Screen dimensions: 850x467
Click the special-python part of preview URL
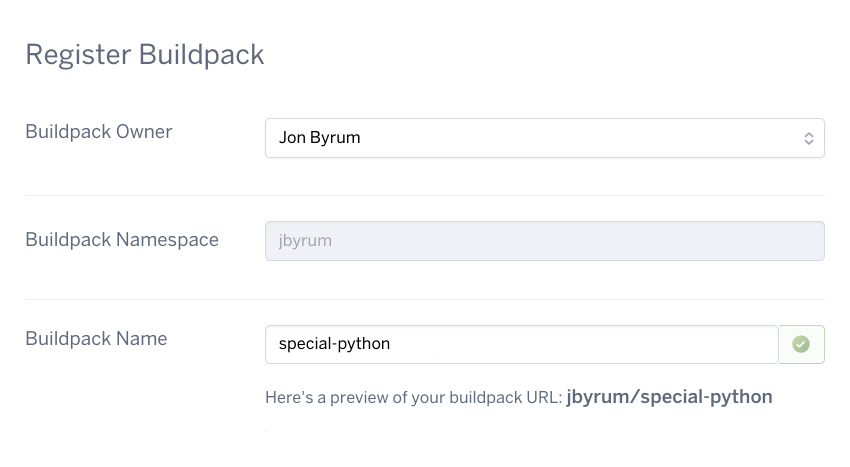(706, 398)
